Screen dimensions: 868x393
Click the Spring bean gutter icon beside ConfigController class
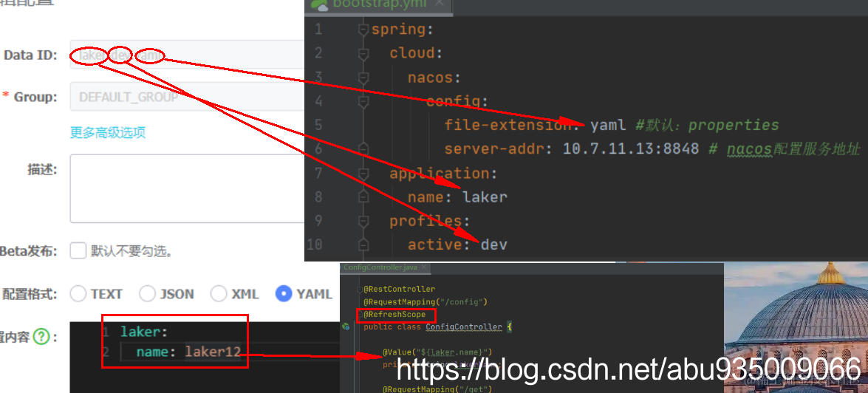tap(346, 327)
